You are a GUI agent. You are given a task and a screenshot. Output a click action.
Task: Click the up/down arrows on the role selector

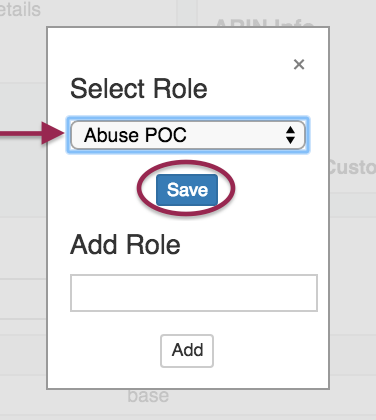point(290,135)
